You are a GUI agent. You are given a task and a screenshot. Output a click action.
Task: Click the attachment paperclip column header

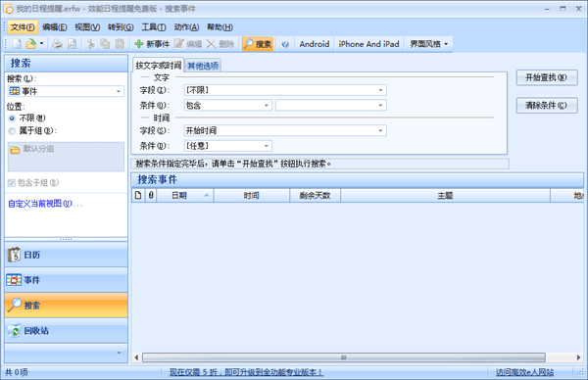(151, 195)
